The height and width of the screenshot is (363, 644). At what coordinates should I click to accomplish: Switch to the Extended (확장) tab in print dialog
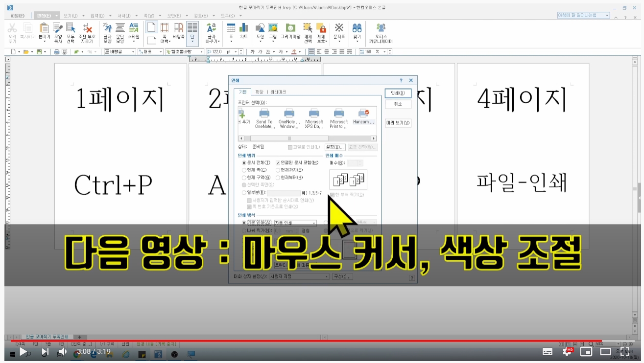[x=259, y=92]
